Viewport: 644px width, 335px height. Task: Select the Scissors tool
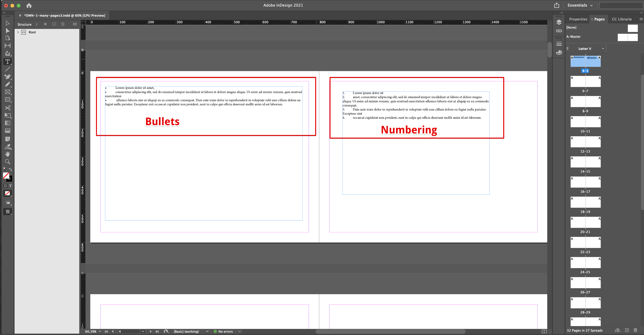click(8, 108)
